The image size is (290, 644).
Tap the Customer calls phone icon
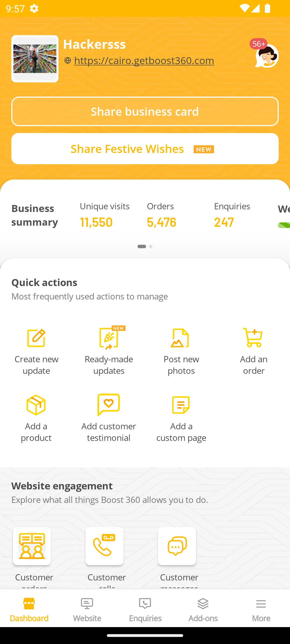point(104,547)
